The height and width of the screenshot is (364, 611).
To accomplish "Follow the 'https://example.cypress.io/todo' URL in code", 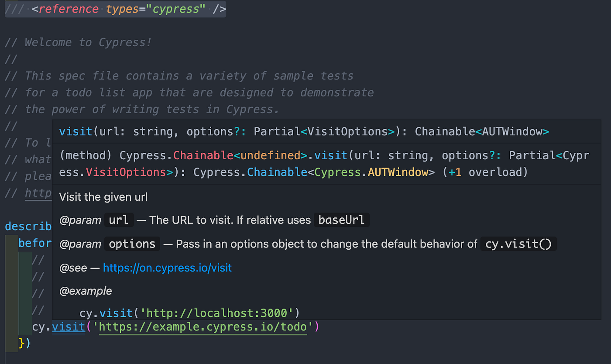I will 202,326.
